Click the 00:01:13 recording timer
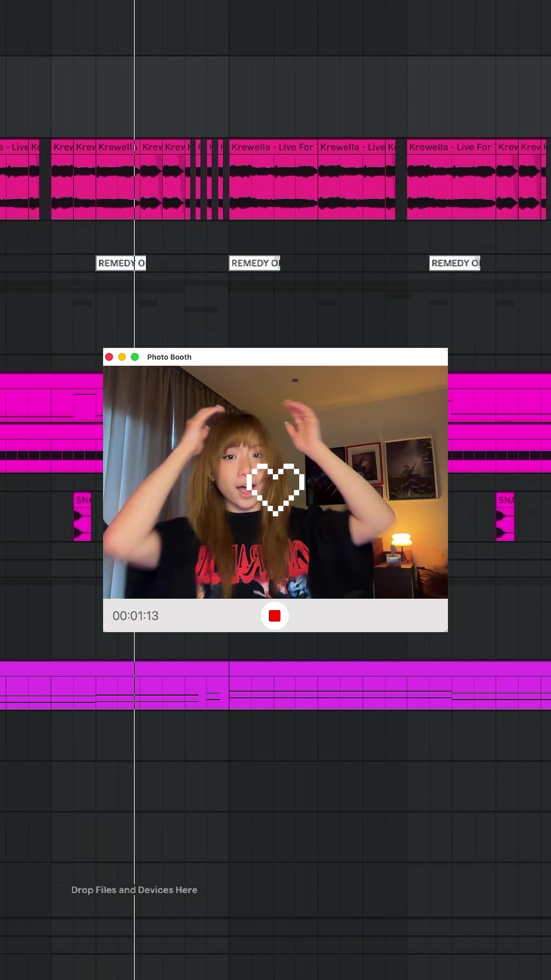Image resolution: width=551 pixels, height=980 pixels. 135,616
